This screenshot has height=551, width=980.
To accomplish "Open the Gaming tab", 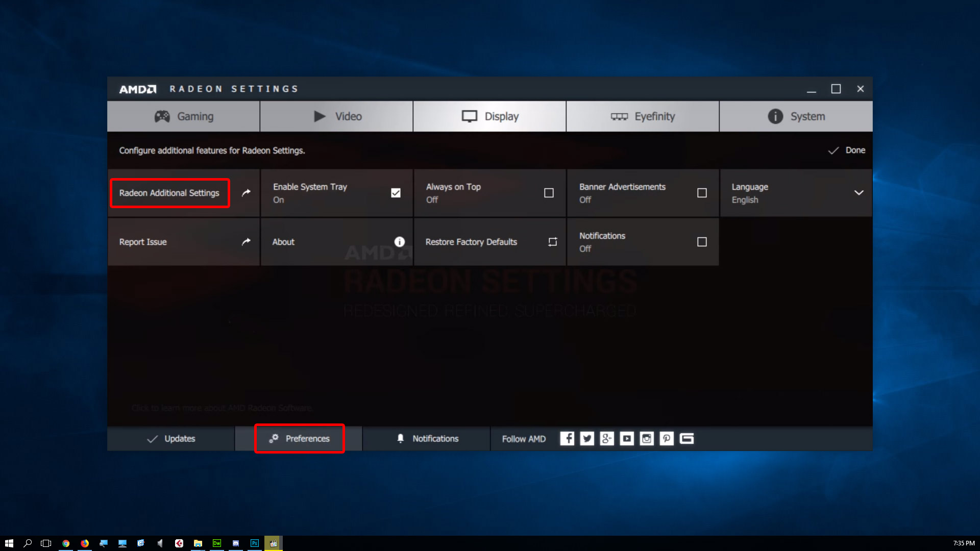I will 184,116.
